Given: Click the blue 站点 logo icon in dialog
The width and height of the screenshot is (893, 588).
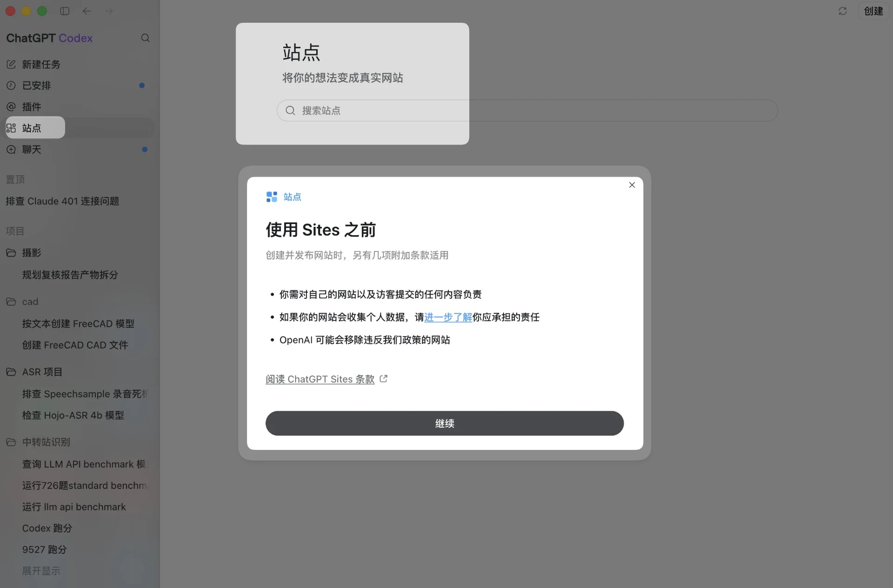Looking at the screenshot, I should [272, 197].
